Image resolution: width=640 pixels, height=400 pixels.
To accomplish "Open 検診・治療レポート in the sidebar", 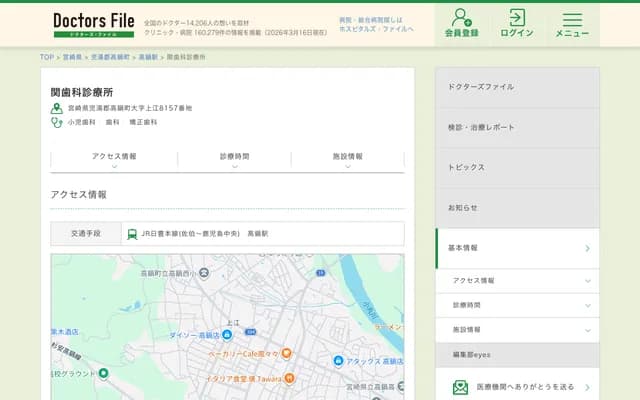I will click(517, 128).
